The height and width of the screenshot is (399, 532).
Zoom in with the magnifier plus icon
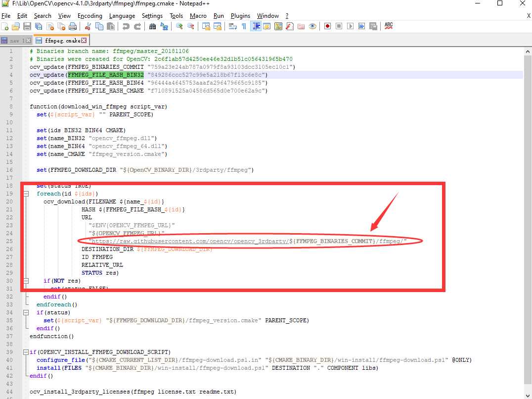click(179, 27)
